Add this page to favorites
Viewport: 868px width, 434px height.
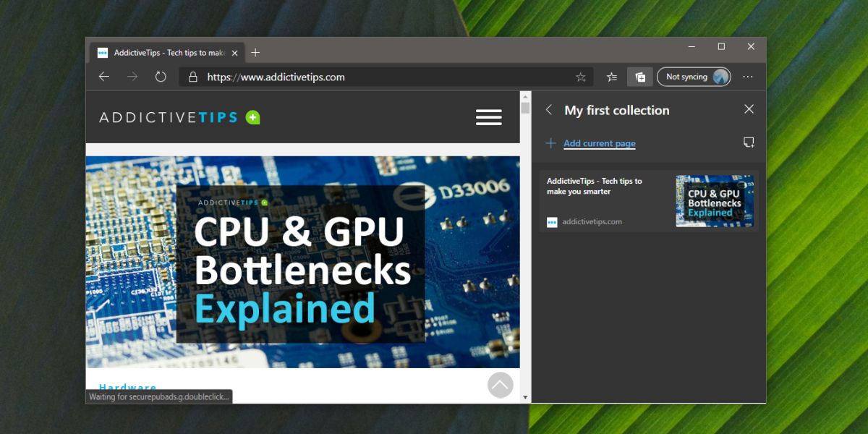580,77
